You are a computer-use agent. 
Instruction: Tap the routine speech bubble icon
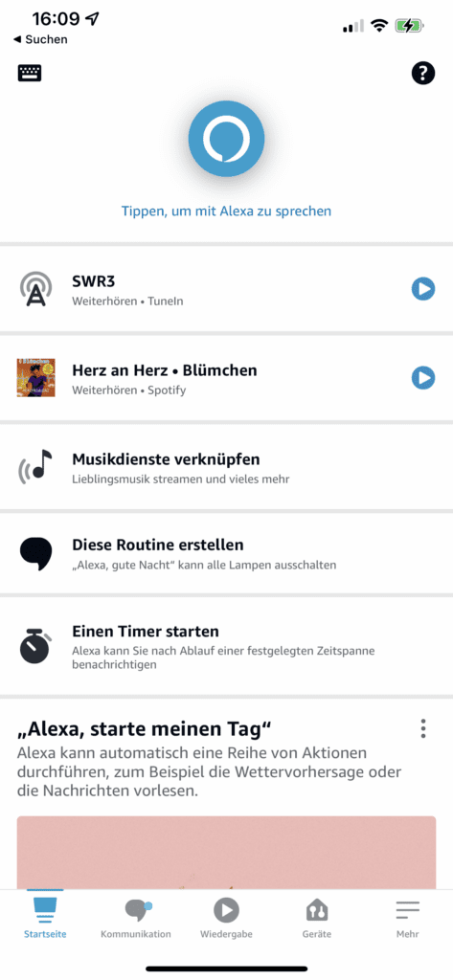point(35,552)
